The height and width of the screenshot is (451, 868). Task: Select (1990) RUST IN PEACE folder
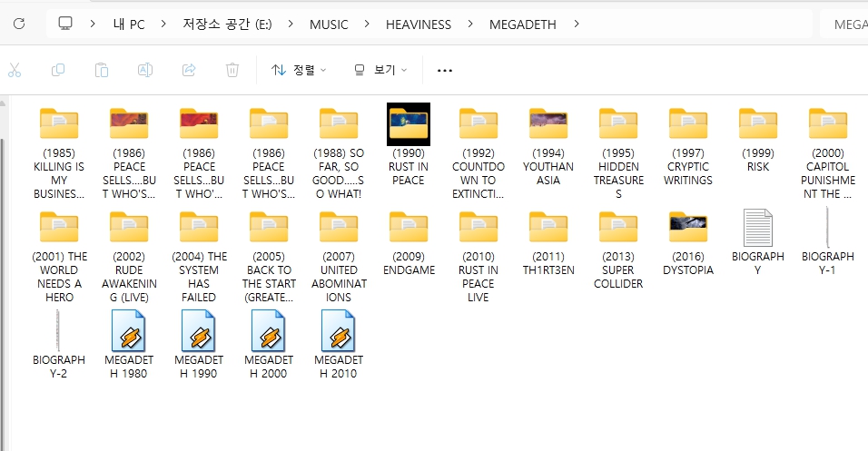coord(409,145)
